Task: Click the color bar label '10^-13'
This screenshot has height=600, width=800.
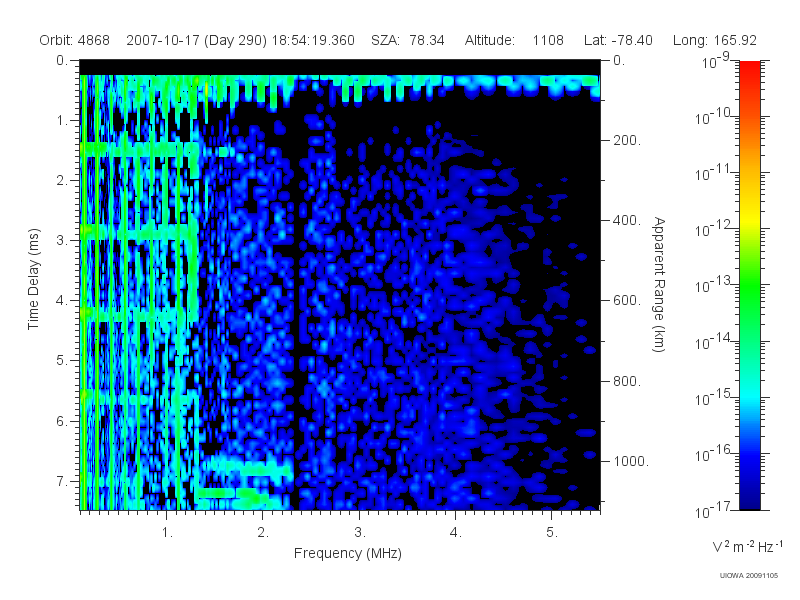Action: [x=714, y=285]
